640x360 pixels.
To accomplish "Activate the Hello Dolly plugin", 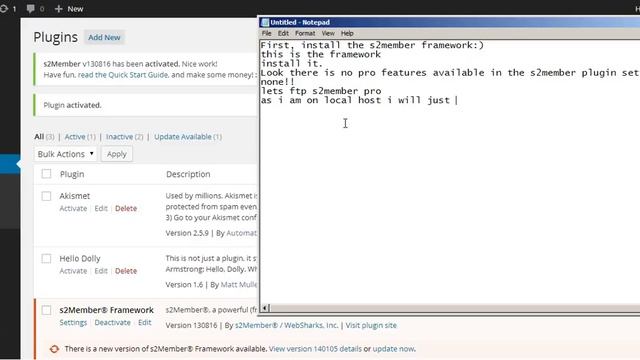I will [73, 271].
